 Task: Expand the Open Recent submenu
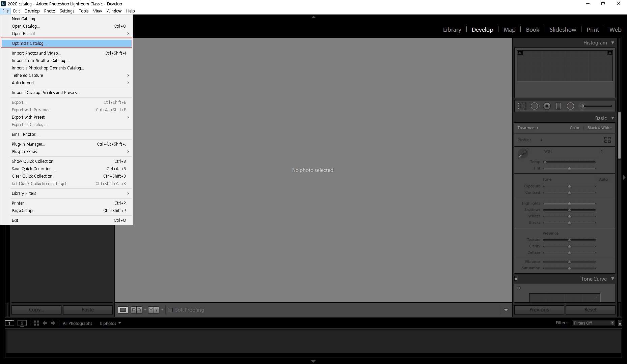[x=66, y=34]
